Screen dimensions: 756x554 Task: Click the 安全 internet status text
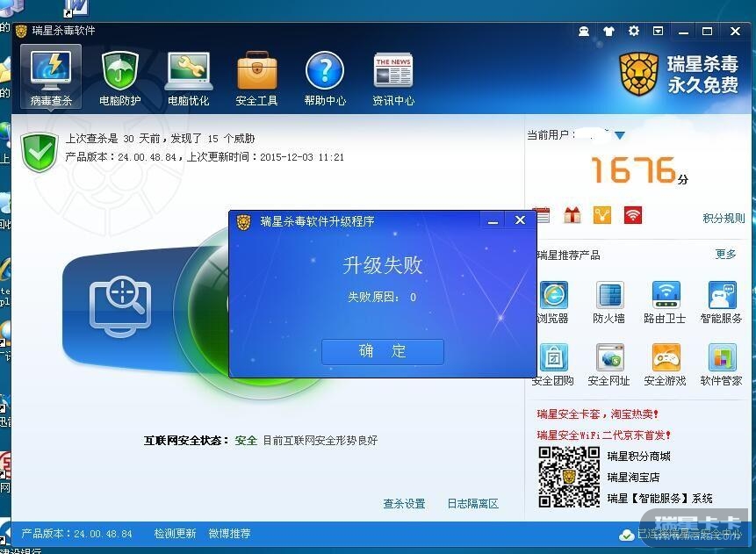tap(246, 440)
